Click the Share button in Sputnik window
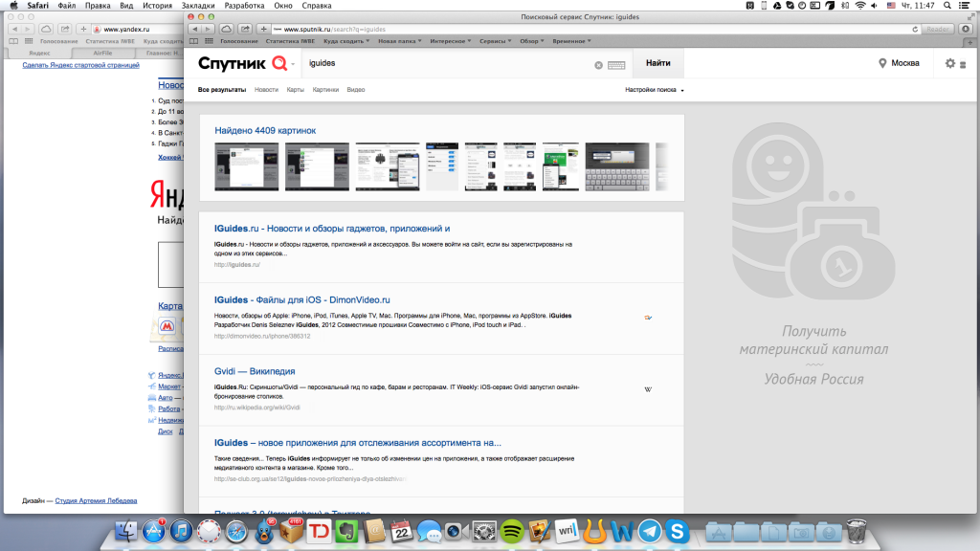 pos(245,30)
